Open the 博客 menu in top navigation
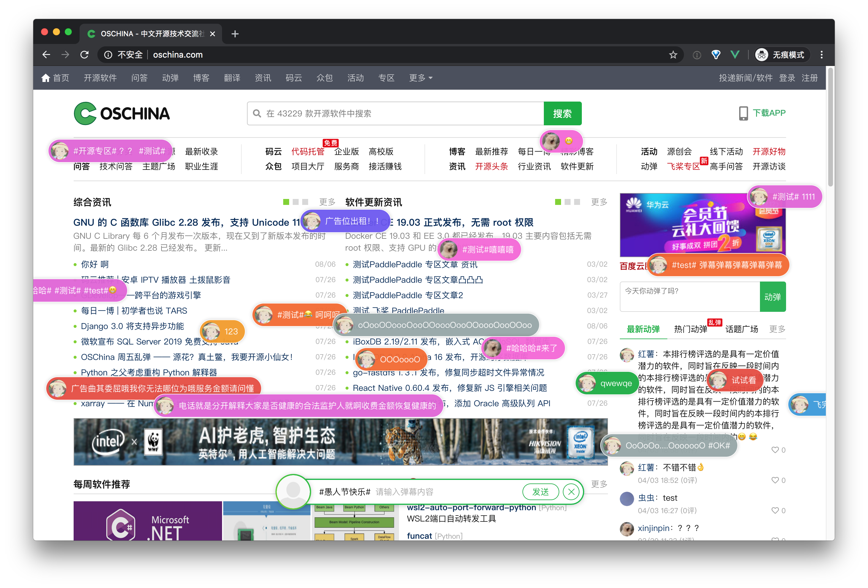Screen dimensions: 868x588 tap(201, 78)
